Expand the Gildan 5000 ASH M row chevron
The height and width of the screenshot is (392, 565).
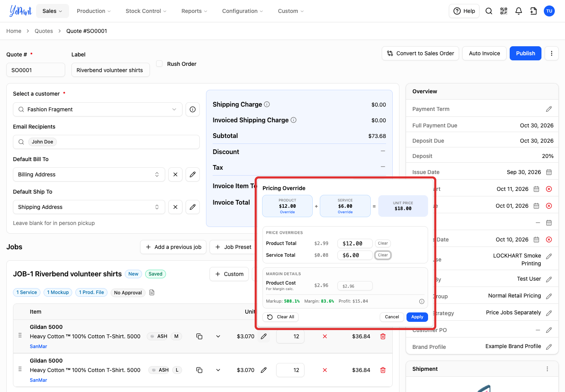click(218, 336)
